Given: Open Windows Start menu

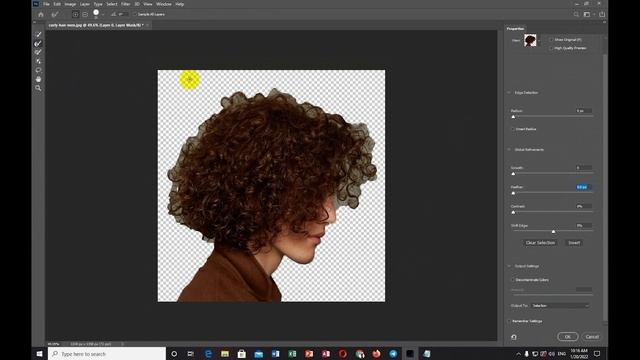Looking at the screenshot, I should 40,353.
